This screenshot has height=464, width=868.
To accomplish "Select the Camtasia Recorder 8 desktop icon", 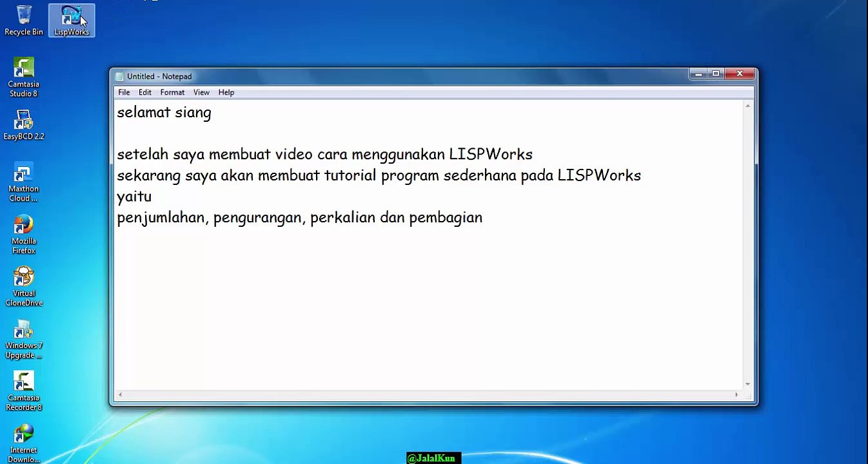I will coord(23,391).
